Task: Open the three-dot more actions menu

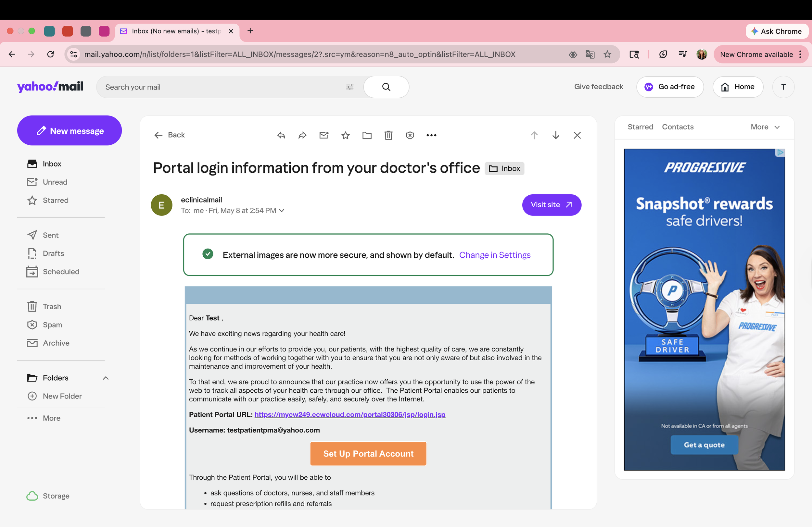Action: 431,135
